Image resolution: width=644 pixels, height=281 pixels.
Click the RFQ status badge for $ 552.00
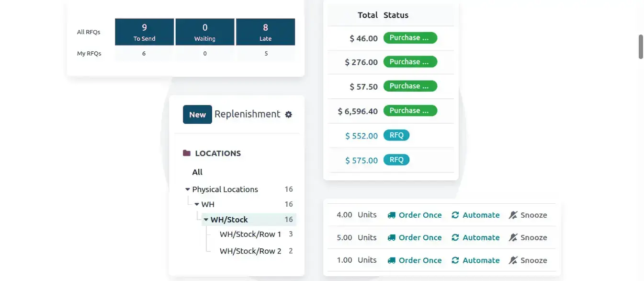click(x=396, y=135)
